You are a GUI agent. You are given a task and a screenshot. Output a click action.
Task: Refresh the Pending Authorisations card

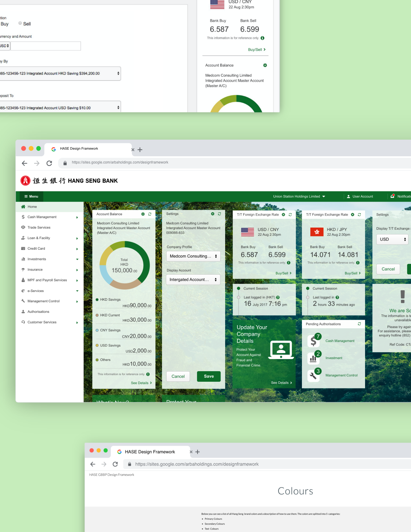pos(359,324)
